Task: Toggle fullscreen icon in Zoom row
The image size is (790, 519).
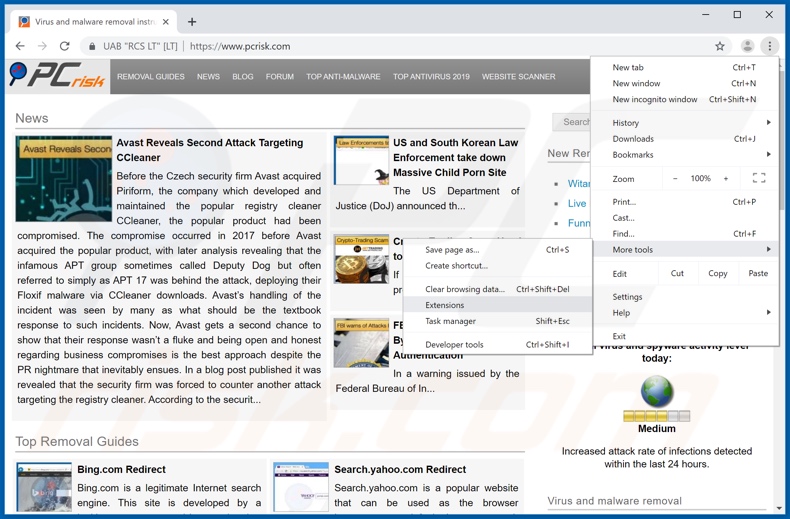Action: click(759, 178)
